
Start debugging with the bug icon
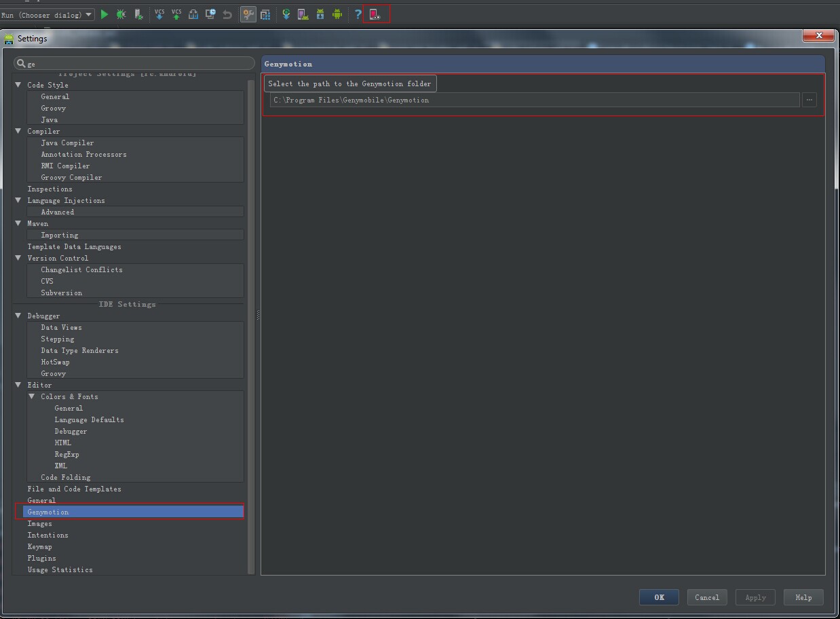click(121, 14)
